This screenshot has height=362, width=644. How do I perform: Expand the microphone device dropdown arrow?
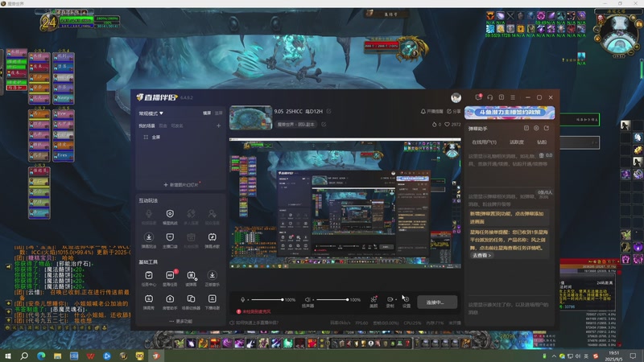point(248,300)
